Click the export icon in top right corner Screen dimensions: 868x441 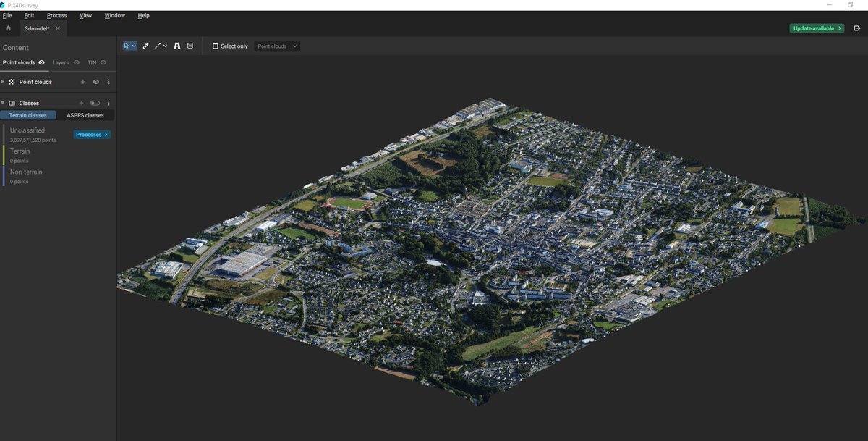coord(858,27)
